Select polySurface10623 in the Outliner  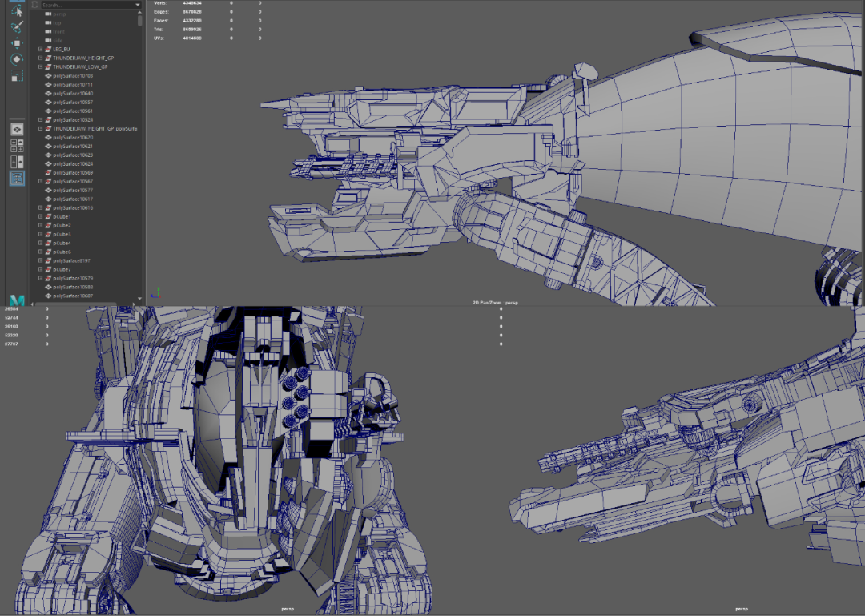(73, 155)
